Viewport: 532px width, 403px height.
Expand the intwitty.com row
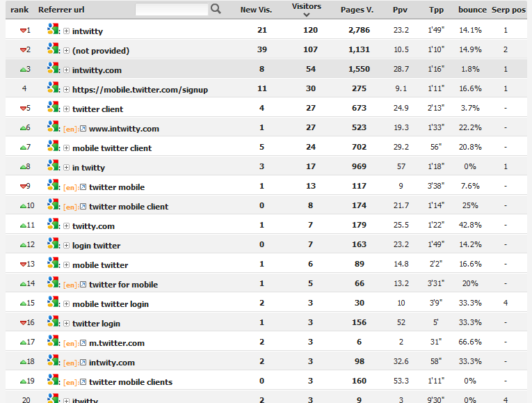tap(67, 70)
